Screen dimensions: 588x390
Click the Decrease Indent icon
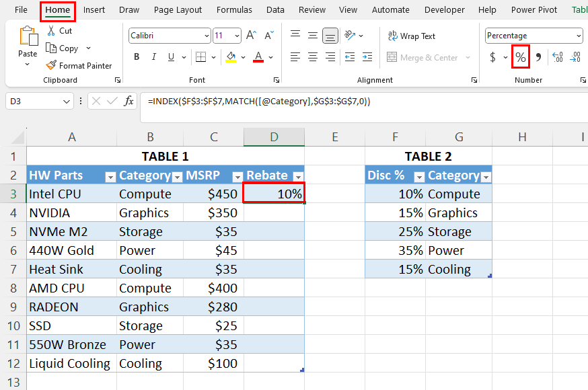(350, 57)
